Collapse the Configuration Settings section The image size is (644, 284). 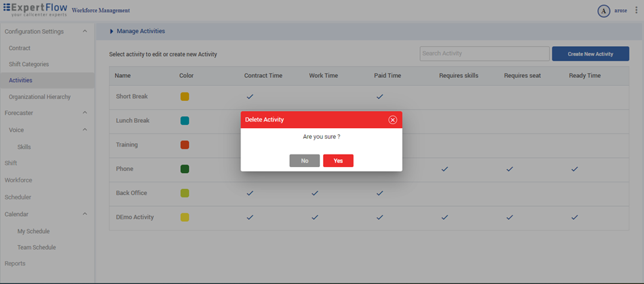pos(85,32)
